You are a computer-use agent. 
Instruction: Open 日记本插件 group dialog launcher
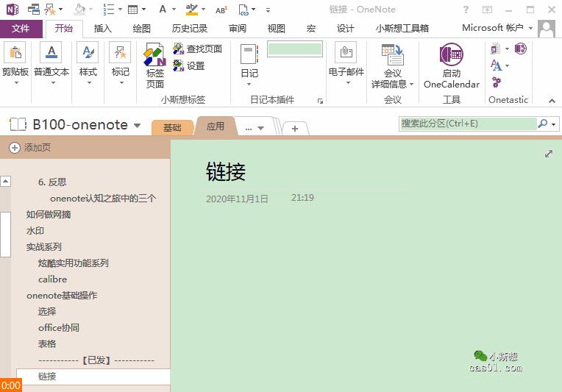pos(320,101)
